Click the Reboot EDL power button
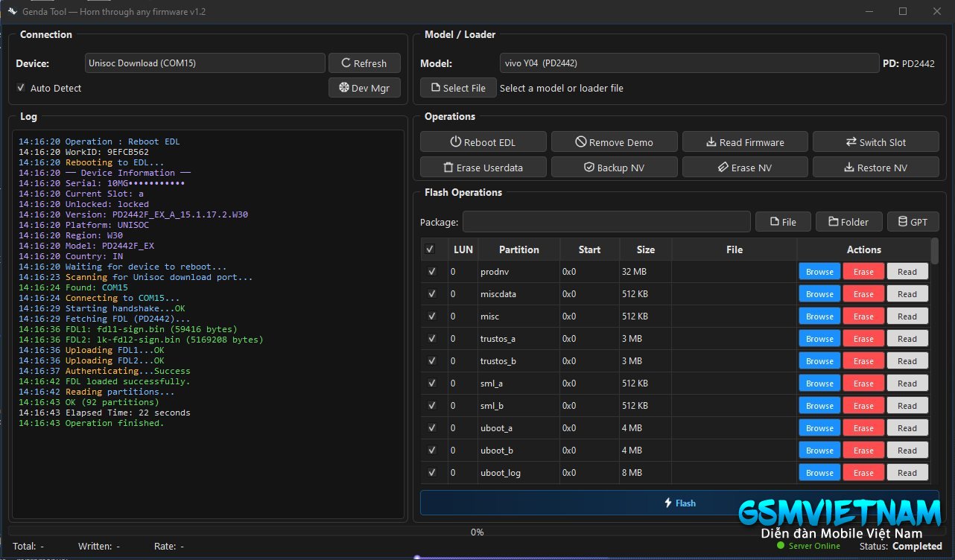 click(483, 142)
